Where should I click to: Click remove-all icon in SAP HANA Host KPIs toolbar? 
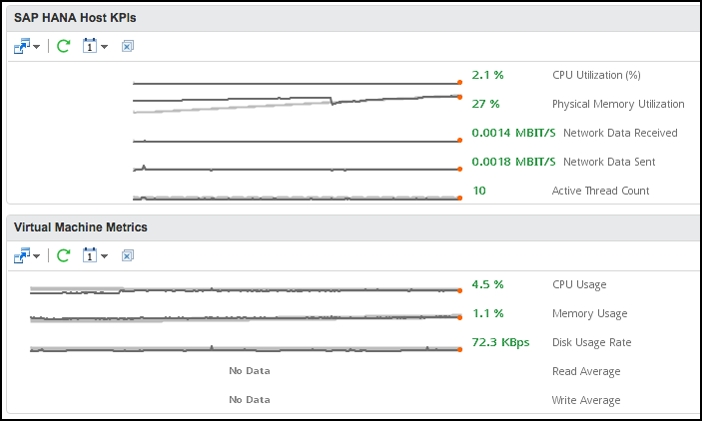click(128, 46)
